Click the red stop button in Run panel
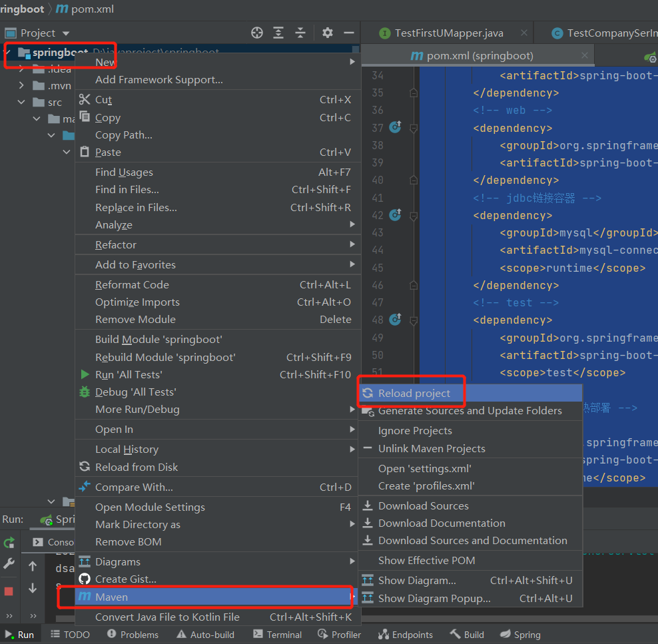 pos(9,591)
